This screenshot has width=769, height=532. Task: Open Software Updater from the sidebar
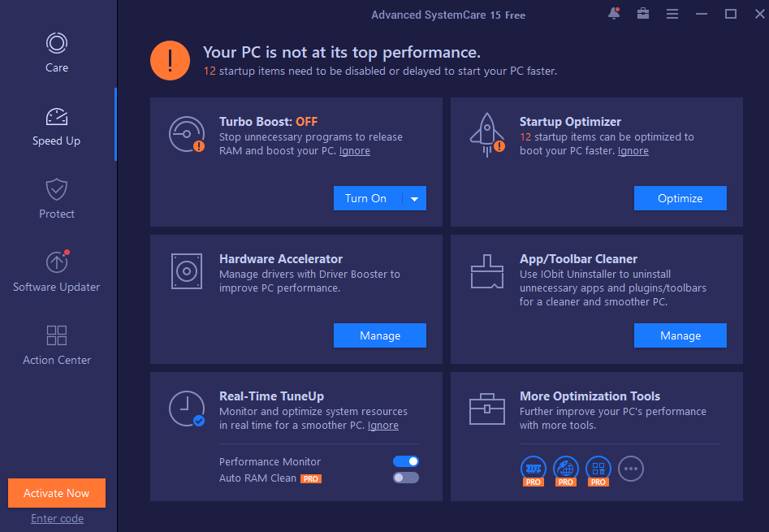[56, 262]
